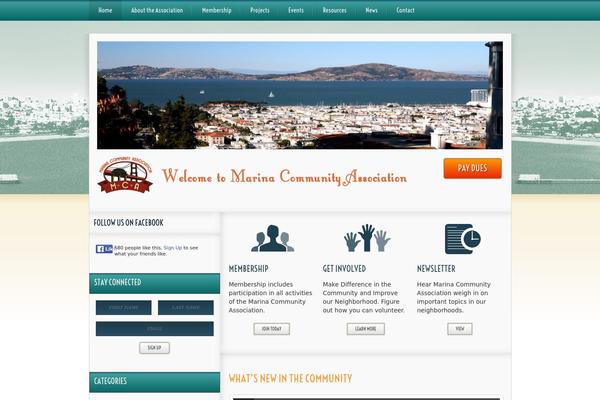The image size is (600, 400).
Task: Click the Marina bay panorama banner image
Action: tap(300, 95)
